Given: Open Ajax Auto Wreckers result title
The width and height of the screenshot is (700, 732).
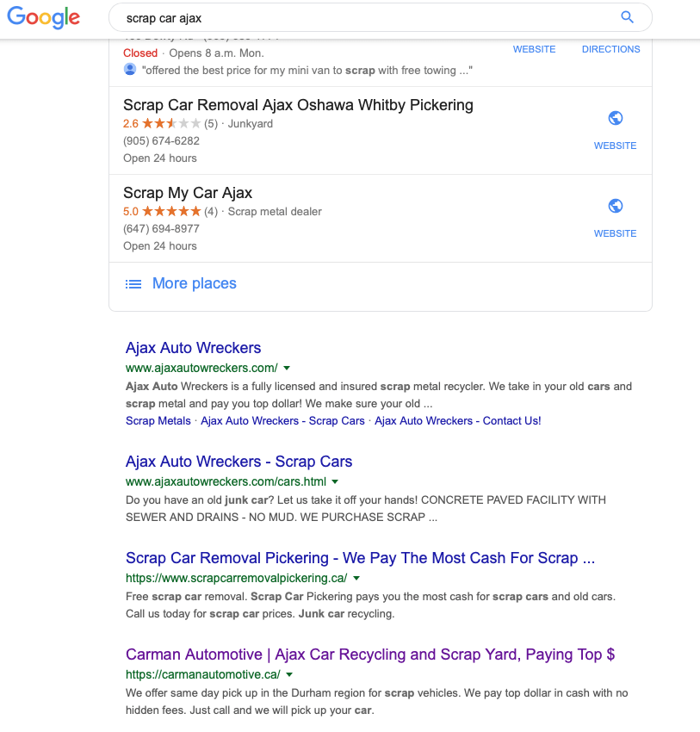Looking at the screenshot, I should pyautogui.click(x=193, y=348).
